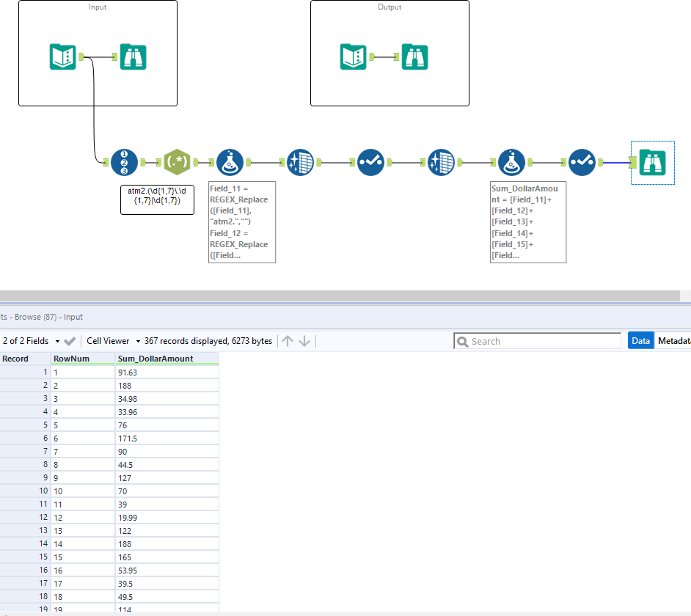Open the '2 of 2 Fields' dropdown
This screenshot has height=616, width=691.
click(29, 341)
